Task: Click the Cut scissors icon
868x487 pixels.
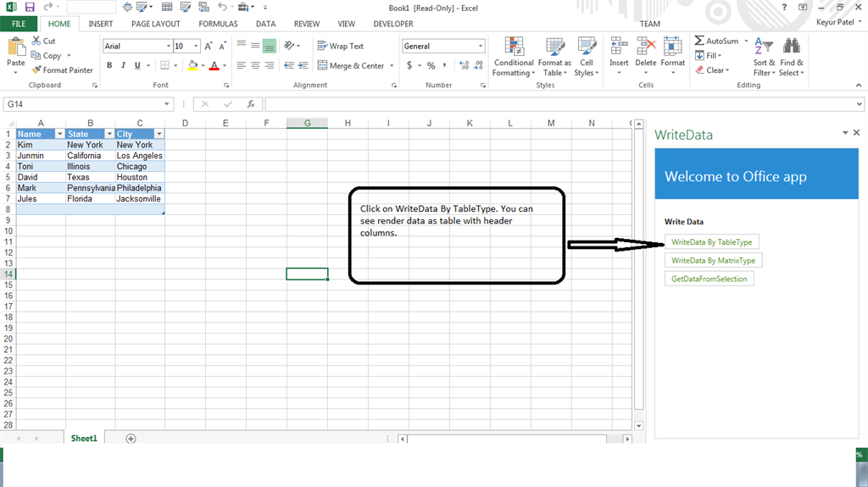Action: tap(36, 41)
